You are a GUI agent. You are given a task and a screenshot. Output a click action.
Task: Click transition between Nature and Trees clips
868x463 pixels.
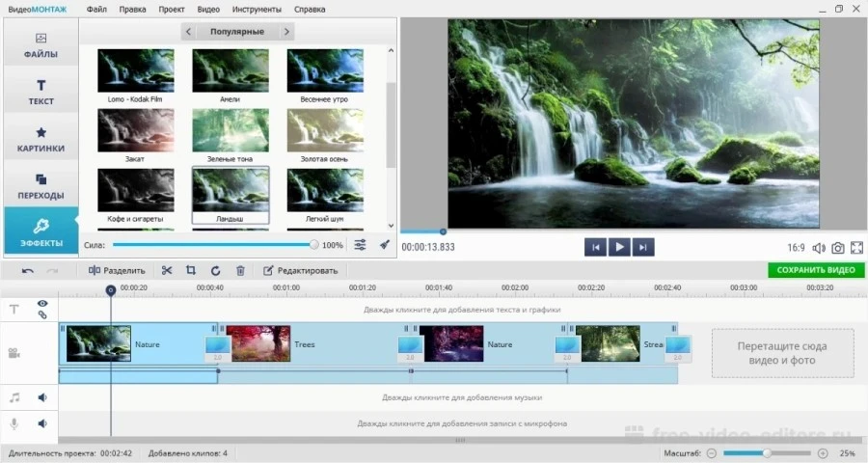(218, 348)
